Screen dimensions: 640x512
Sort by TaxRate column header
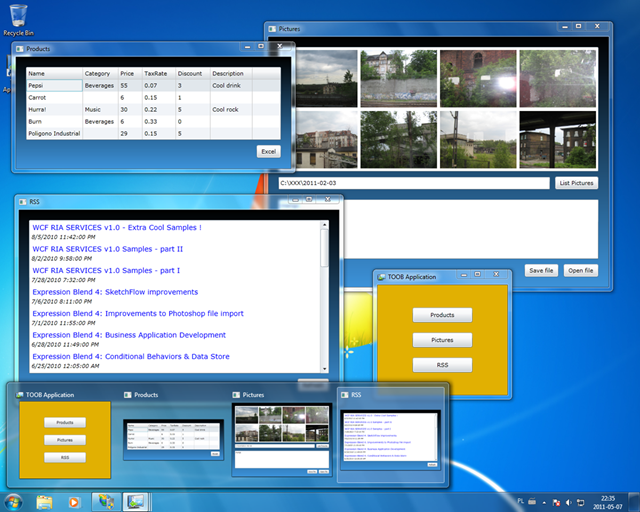point(158,73)
